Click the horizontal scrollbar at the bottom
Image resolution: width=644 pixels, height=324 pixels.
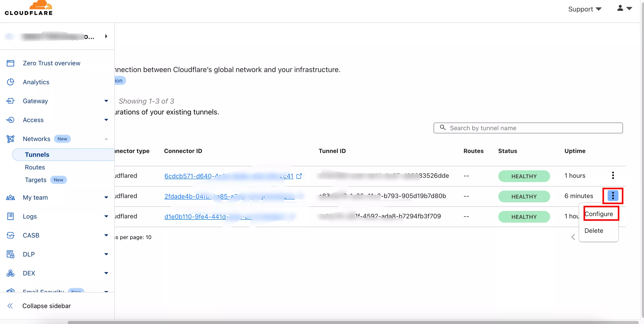(x=353, y=322)
